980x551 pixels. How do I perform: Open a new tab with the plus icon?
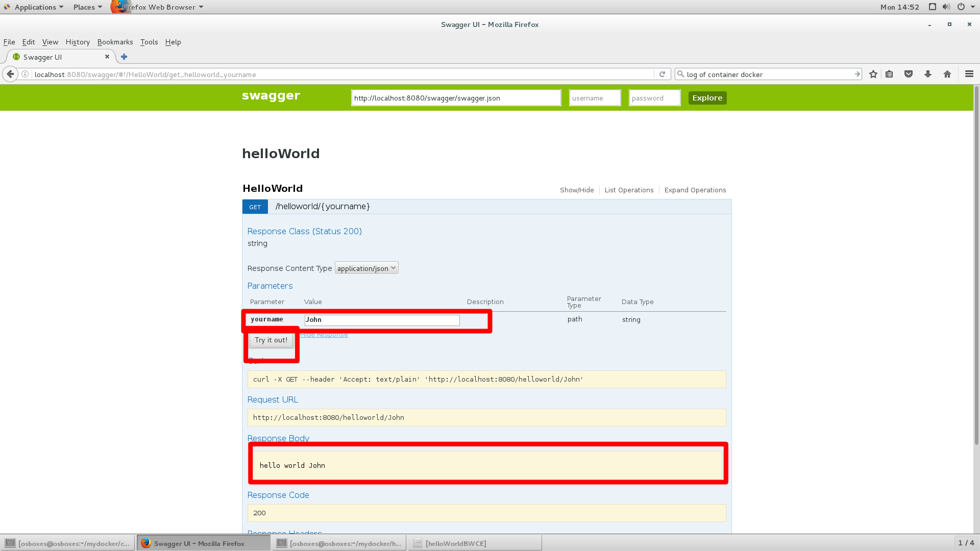click(124, 57)
